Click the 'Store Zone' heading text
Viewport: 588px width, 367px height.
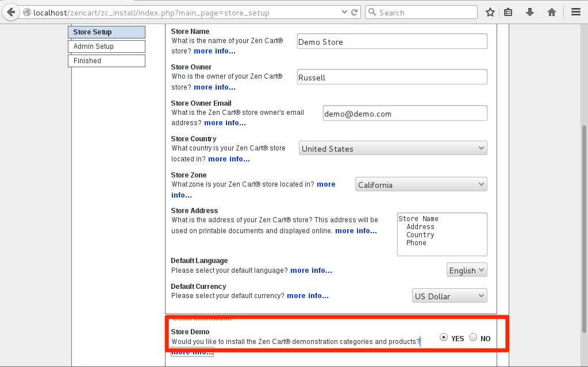[189, 175]
